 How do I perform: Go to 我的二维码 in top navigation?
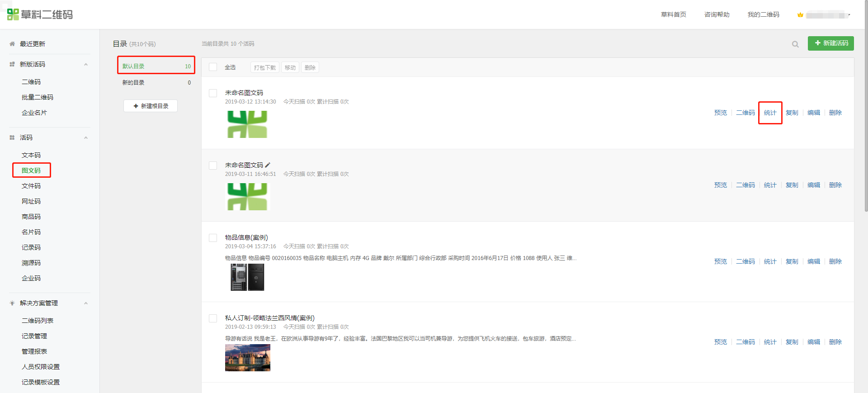pos(763,14)
